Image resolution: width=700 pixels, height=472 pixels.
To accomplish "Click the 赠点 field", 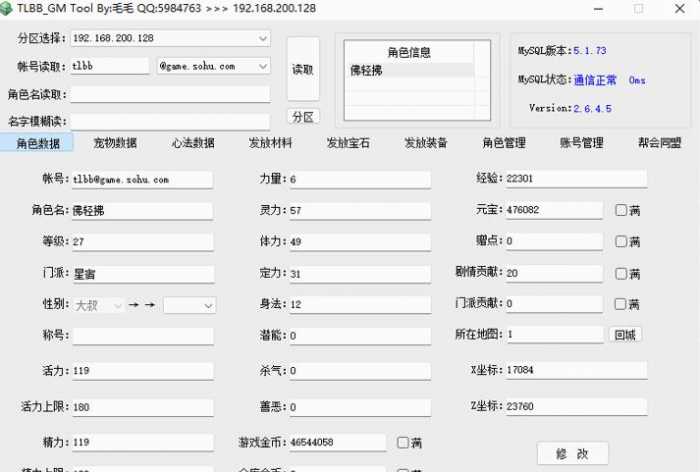I will (554, 241).
